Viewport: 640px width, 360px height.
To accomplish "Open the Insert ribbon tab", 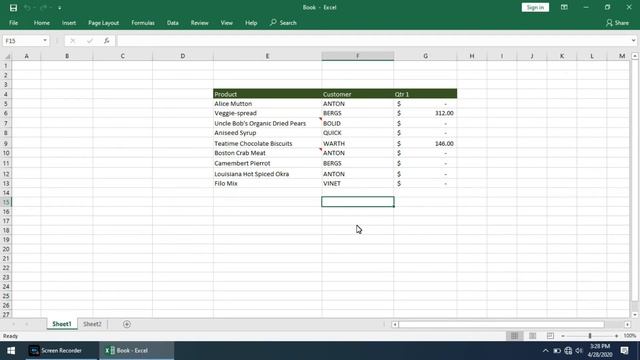I will (69, 23).
